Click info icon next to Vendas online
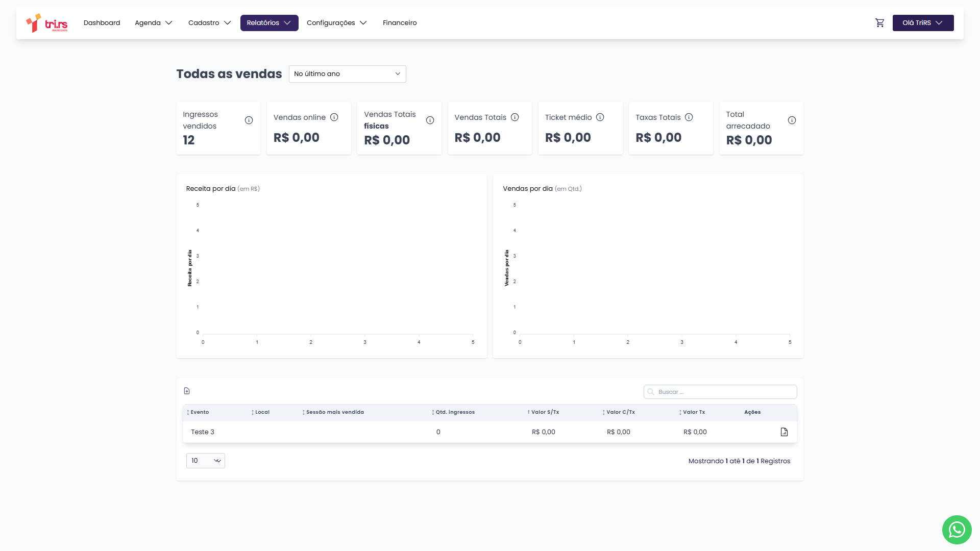Image resolution: width=980 pixels, height=551 pixels. tap(334, 117)
